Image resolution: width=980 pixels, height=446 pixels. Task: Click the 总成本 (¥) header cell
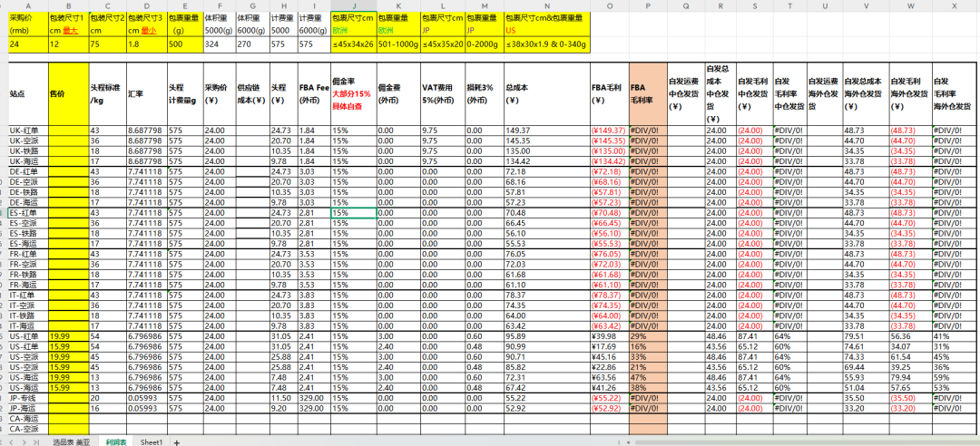547,93
